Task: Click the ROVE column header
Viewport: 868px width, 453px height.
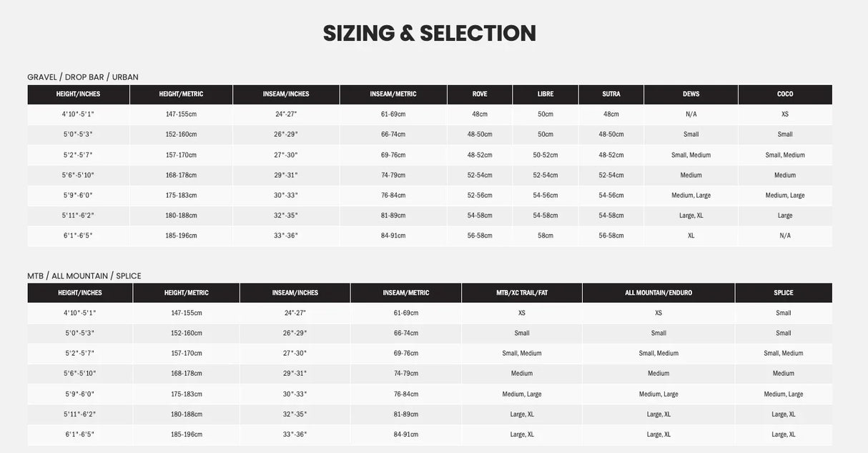Action: coord(480,94)
